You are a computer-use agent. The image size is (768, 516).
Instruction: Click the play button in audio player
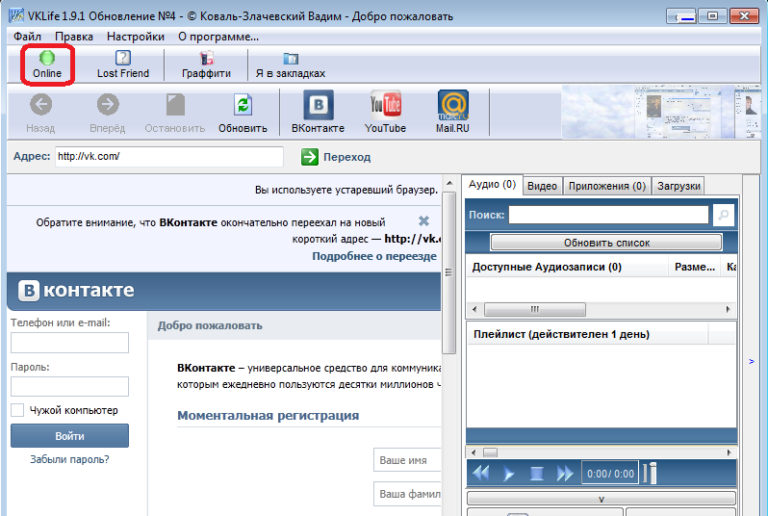point(509,473)
